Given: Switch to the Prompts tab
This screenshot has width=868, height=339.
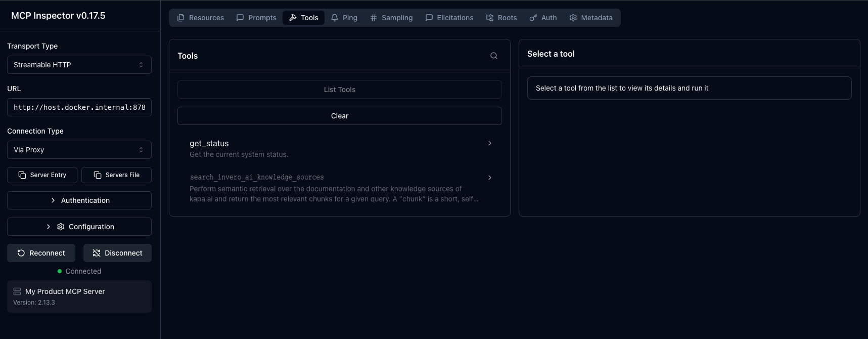Looking at the screenshot, I should coord(256,18).
